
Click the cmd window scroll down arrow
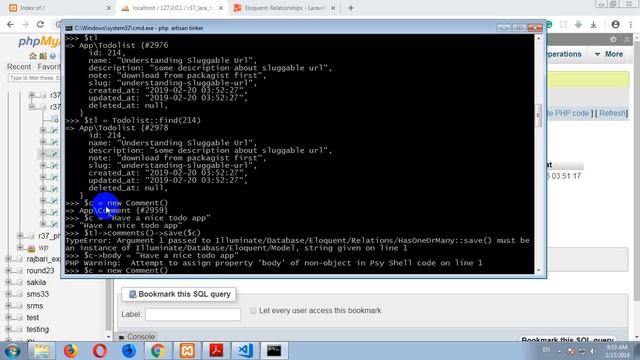(x=539, y=270)
